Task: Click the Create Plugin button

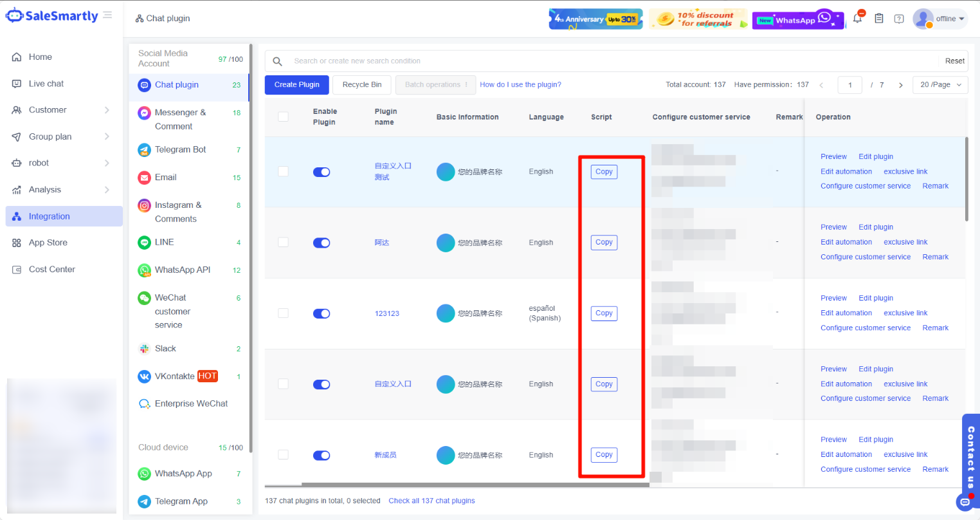Action: coord(297,85)
